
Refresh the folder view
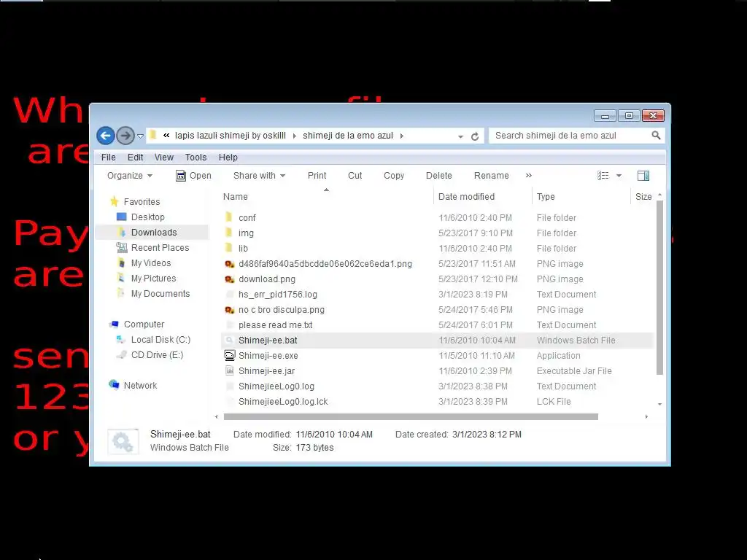click(x=475, y=136)
